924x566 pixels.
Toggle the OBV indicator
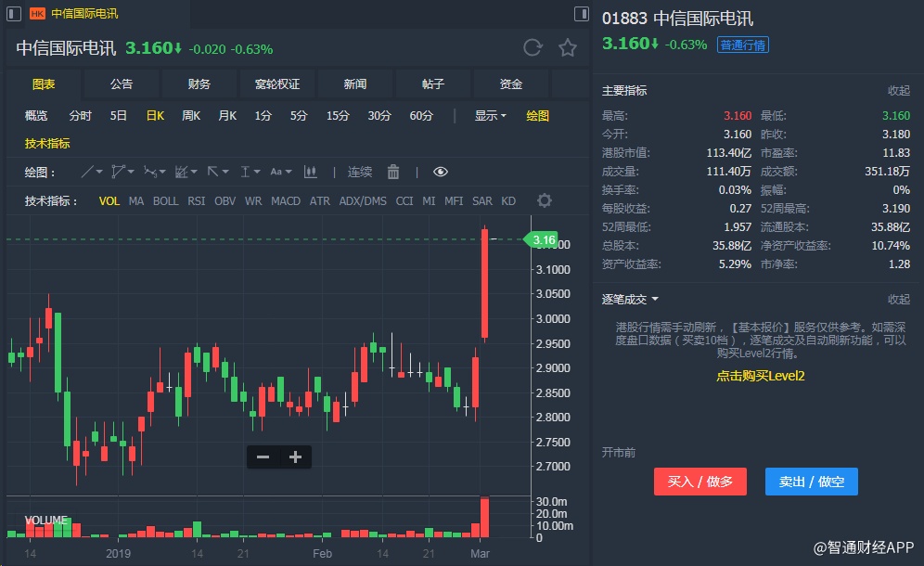(x=225, y=201)
